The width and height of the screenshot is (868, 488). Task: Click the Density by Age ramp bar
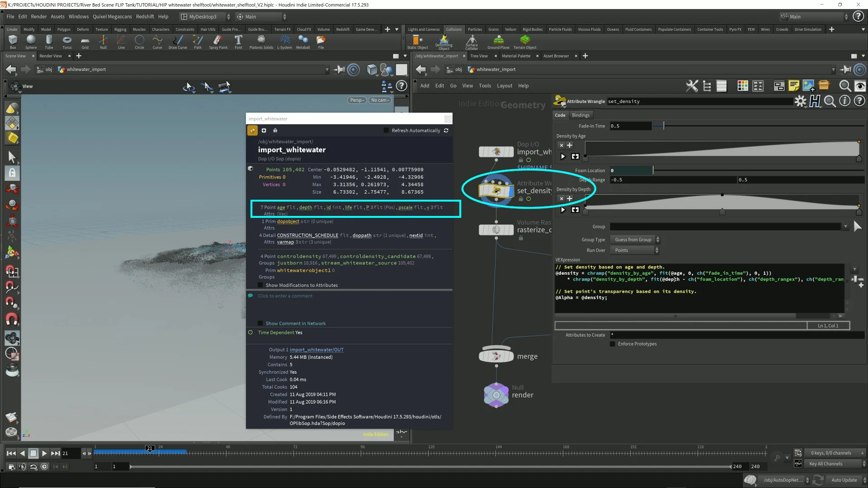pos(722,148)
